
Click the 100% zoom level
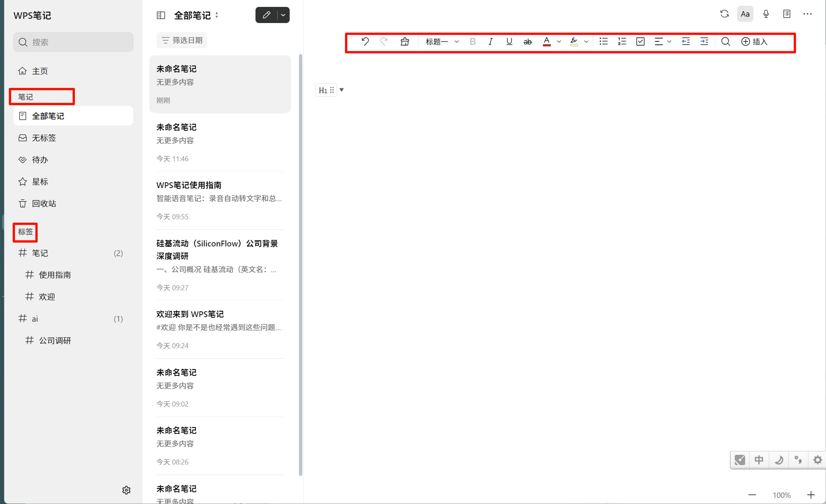781,495
